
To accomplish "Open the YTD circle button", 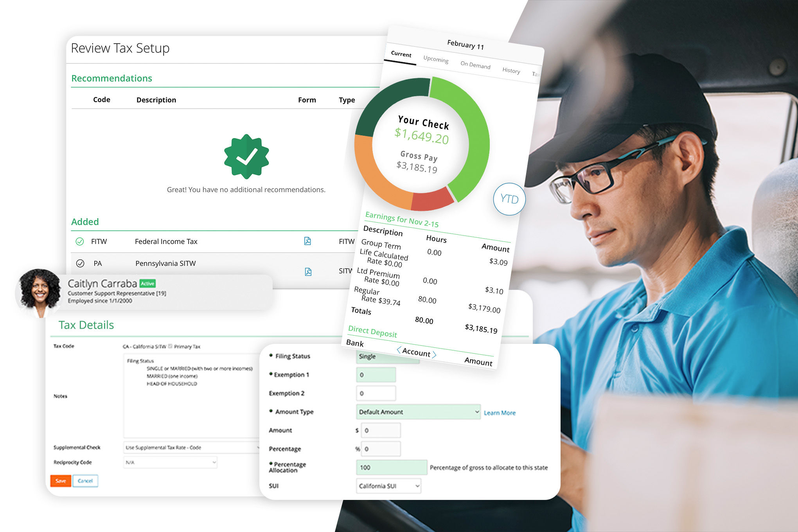I will point(509,199).
